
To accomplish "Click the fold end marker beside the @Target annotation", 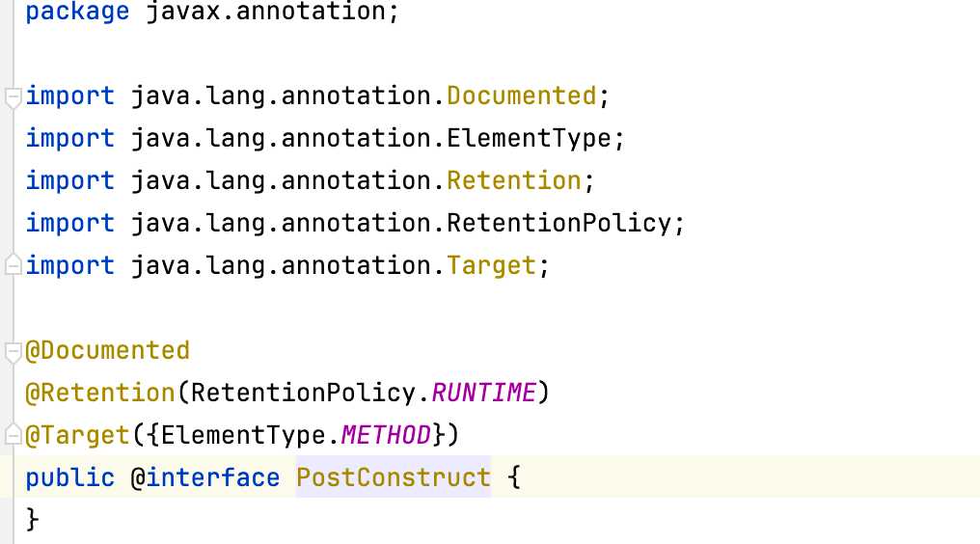I will [14, 435].
